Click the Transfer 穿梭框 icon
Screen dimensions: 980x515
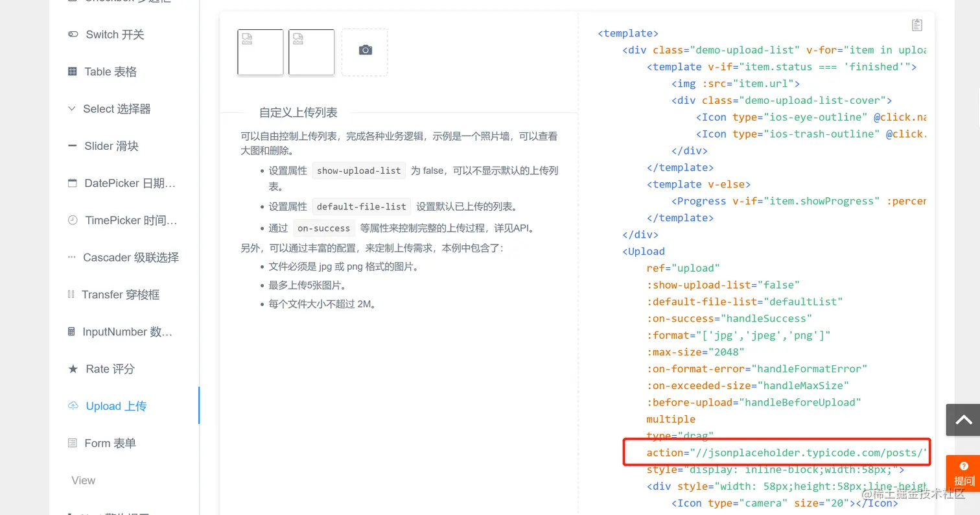[x=71, y=294]
